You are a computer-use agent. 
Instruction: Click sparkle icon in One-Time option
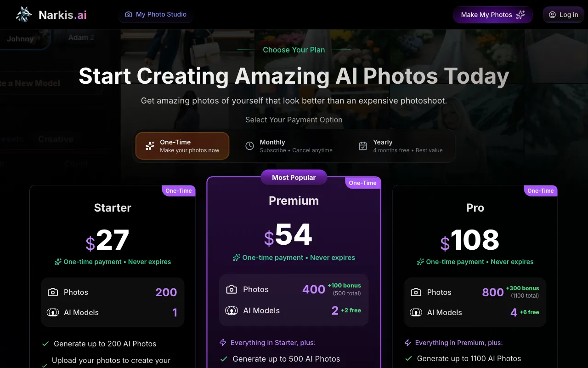pos(150,146)
